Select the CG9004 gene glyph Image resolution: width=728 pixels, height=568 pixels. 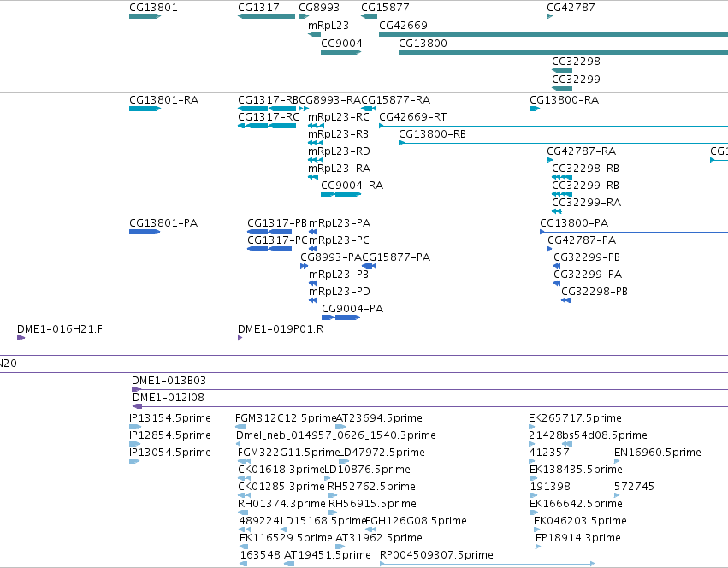[340, 52]
